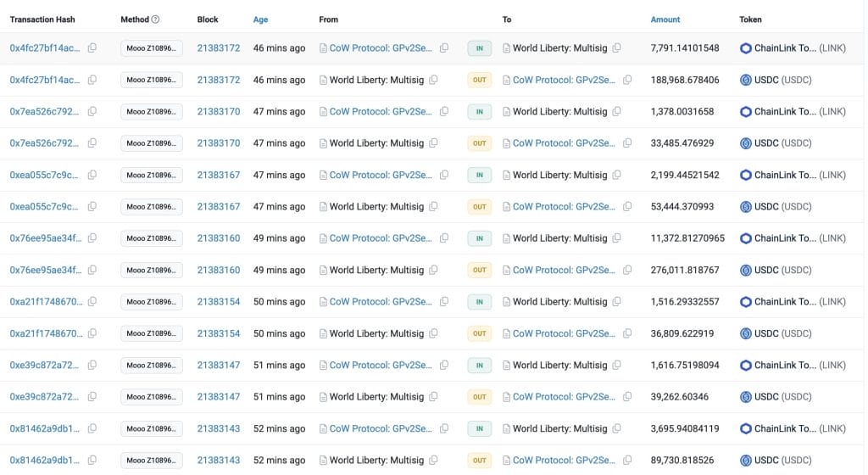Click the ChainLink token icon in 11,372.81270965 row
868x475 pixels.
[746, 238]
